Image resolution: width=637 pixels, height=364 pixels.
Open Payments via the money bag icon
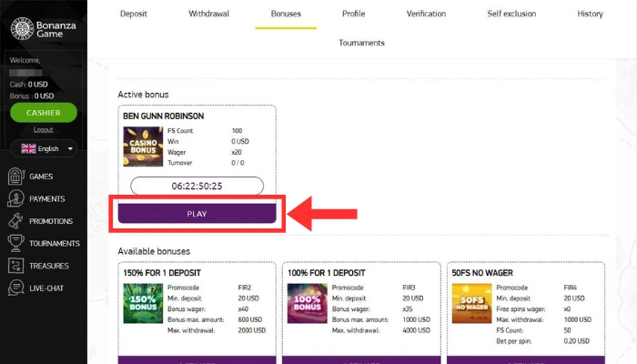click(15, 198)
